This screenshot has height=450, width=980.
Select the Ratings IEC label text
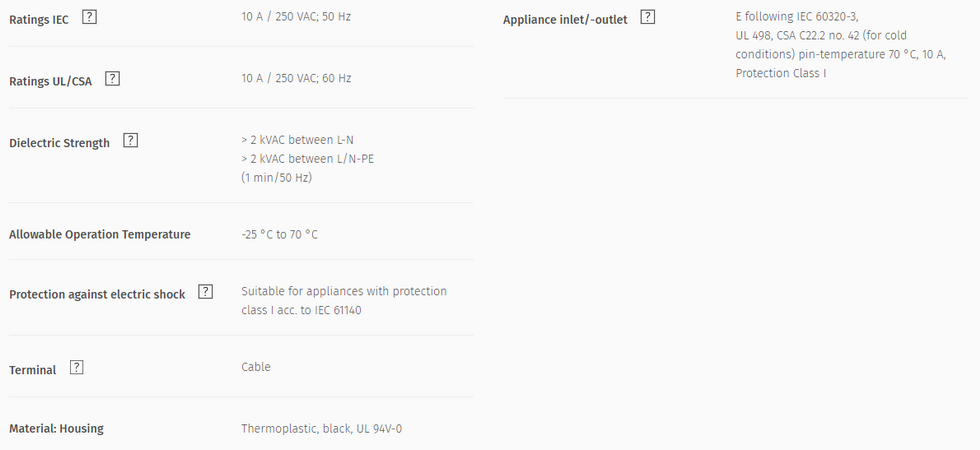pos(39,19)
